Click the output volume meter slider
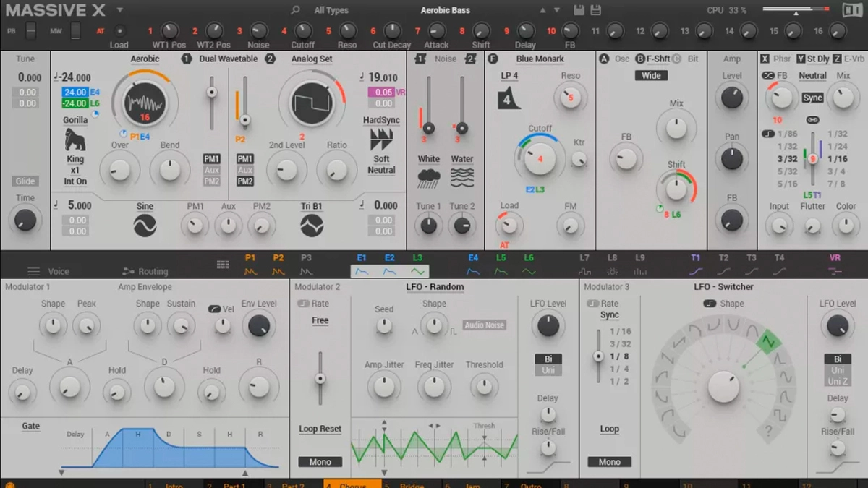This screenshot has width=868, height=488. 797,10
